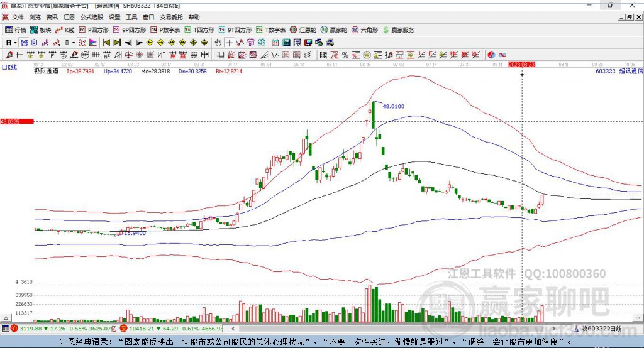The width and height of the screenshot is (644, 348).
Task: Click the 15.9400 low price label
Action: (x=135, y=233)
